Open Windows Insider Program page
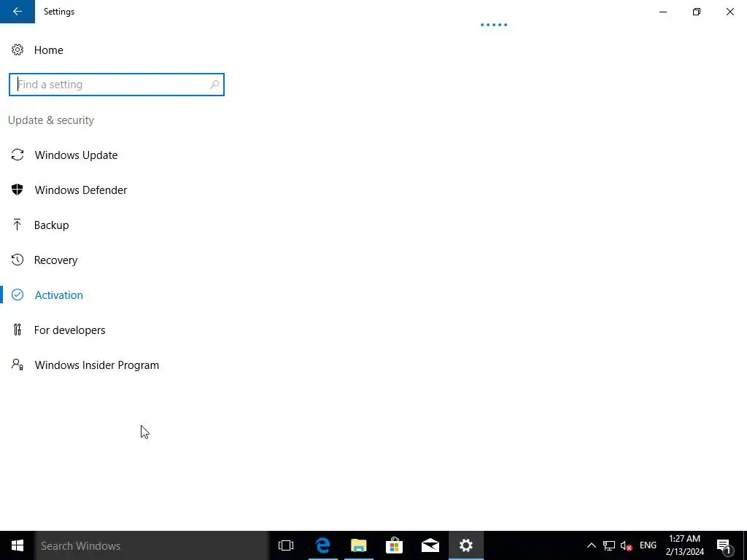The image size is (747, 560). [97, 365]
